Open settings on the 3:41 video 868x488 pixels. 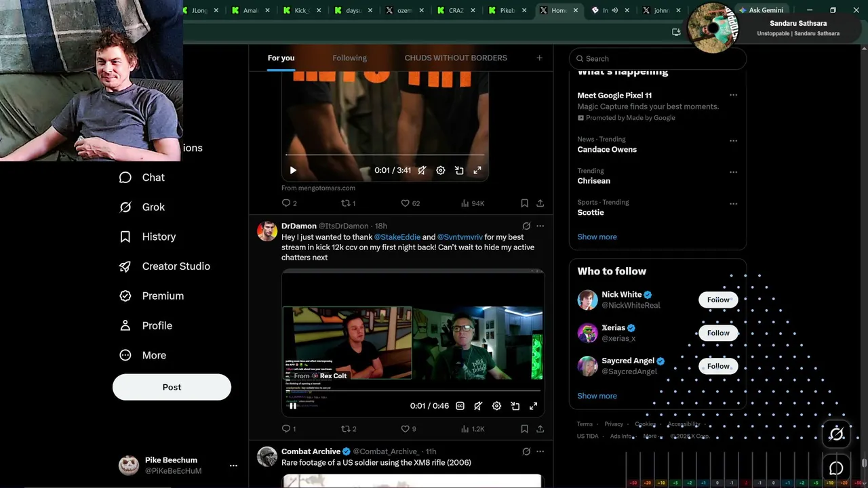(441, 171)
